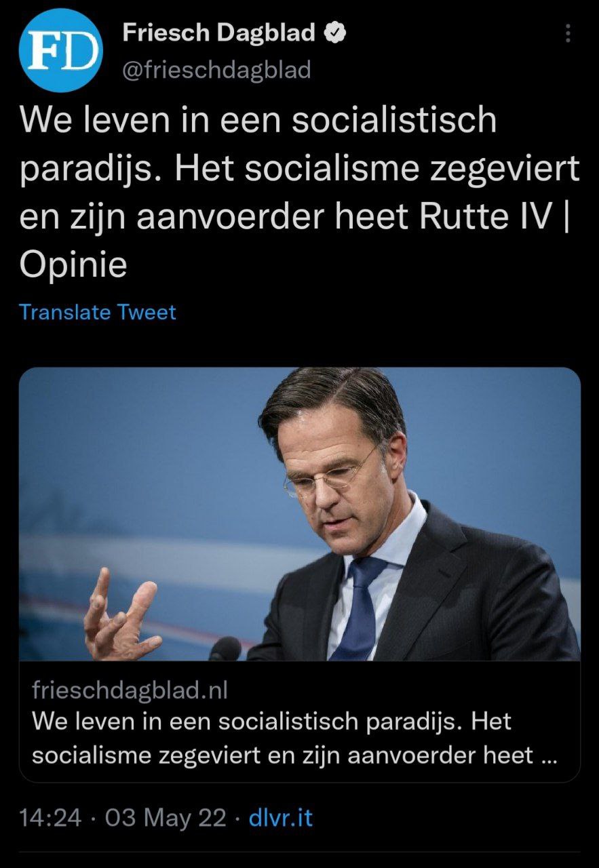Open the dlvr.it source link

click(281, 818)
